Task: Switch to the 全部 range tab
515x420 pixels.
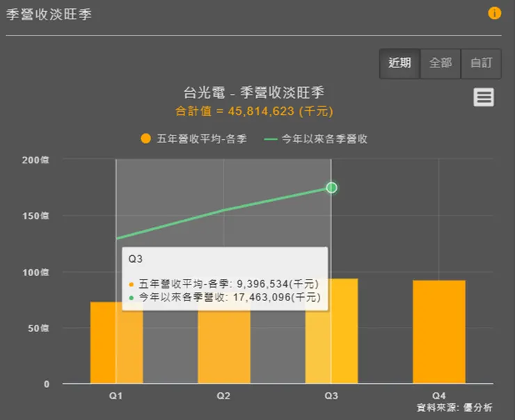Action: tap(441, 63)
